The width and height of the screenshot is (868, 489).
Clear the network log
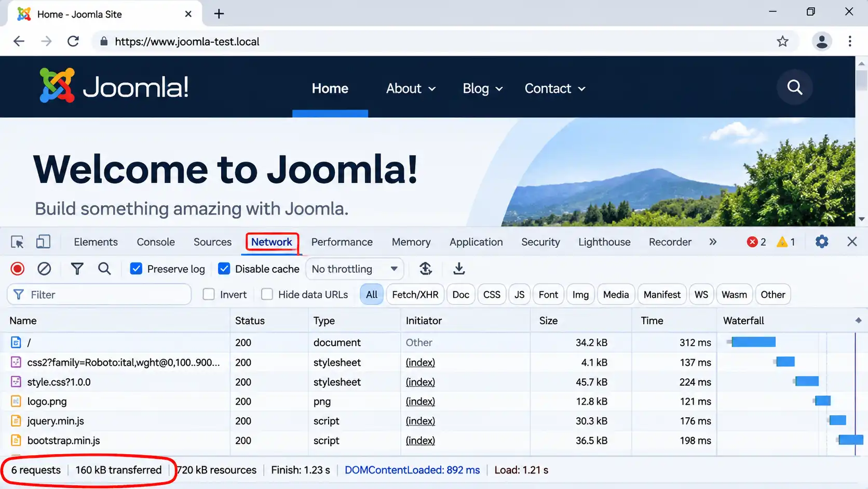pos(44,269)
